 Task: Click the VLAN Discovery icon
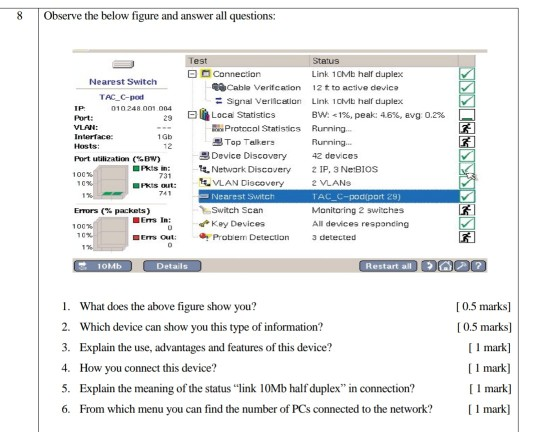pyautogui.click(x=205, y=182)
